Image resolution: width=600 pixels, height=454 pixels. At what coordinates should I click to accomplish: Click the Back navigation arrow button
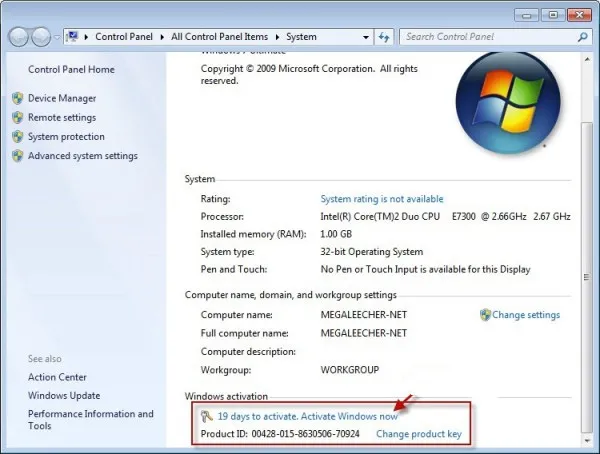click(x=18, y=37)
